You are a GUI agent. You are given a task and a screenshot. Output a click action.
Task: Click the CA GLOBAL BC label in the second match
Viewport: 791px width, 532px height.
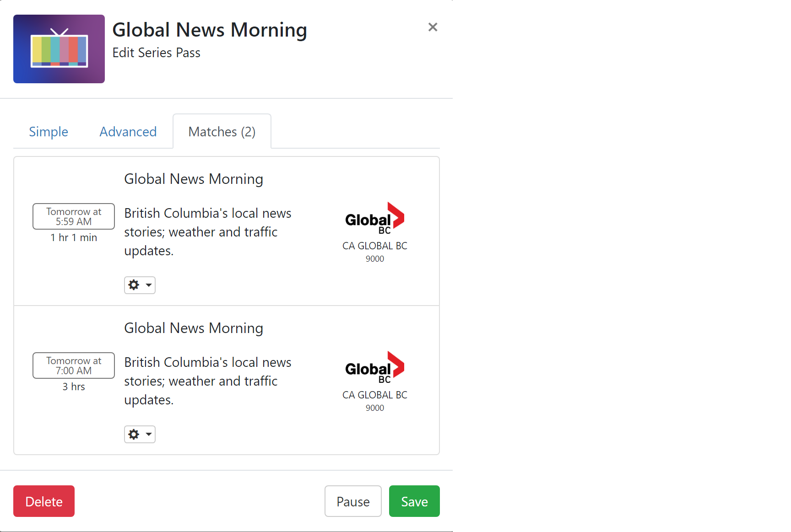374,395
